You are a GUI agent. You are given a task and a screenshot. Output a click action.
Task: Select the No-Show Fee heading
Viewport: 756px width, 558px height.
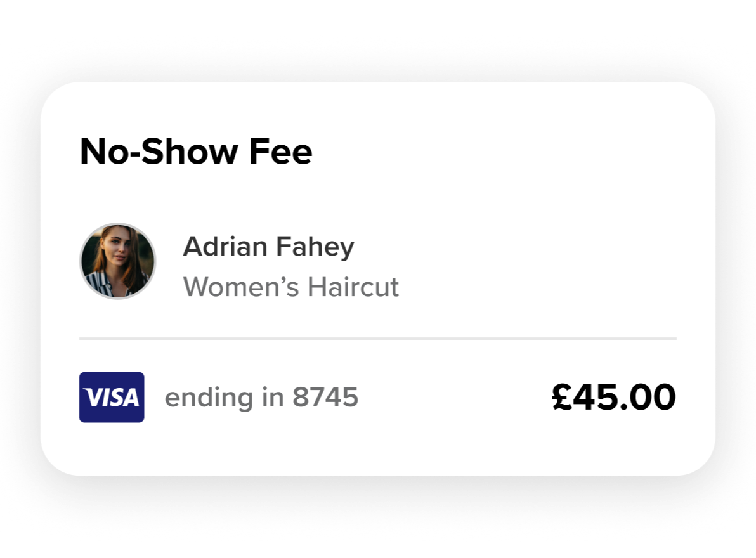(196, 152)
